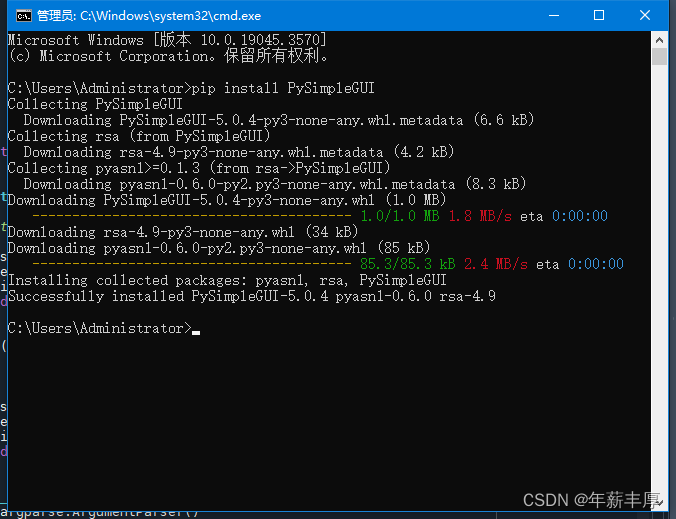This screenshot has height=519, width=676.
Task: Click the final command prompt line with the cursor
Action: coord(104,328)
